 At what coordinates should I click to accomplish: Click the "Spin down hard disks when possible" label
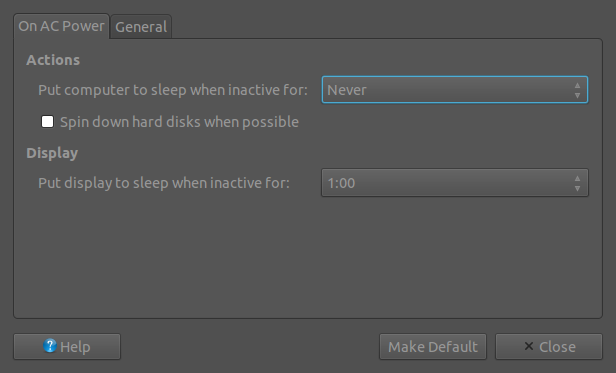pyautogui.click(x=179, y=122)
